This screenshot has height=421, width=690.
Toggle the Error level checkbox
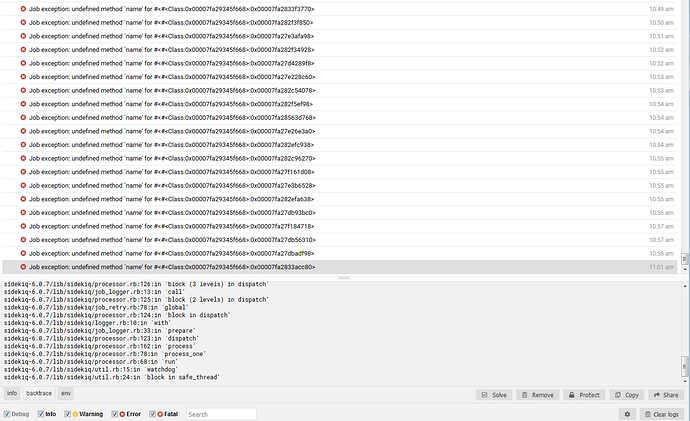click(114, 414)
